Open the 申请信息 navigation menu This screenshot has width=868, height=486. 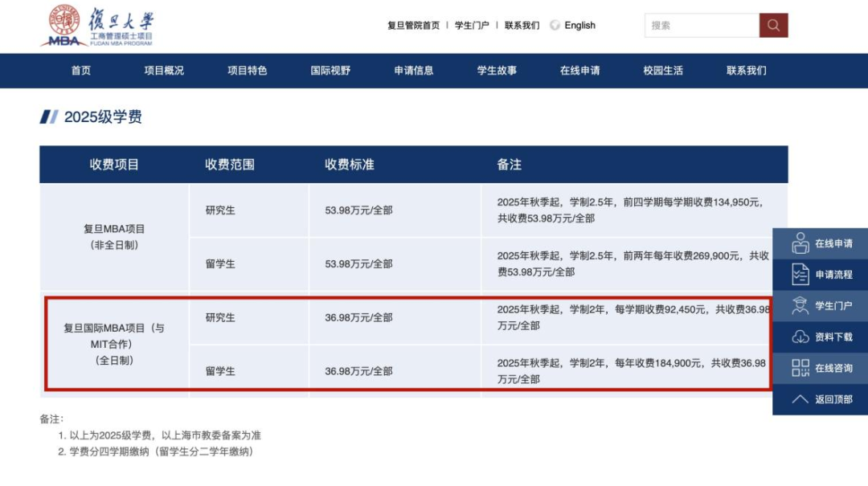[x=414, y=71]
